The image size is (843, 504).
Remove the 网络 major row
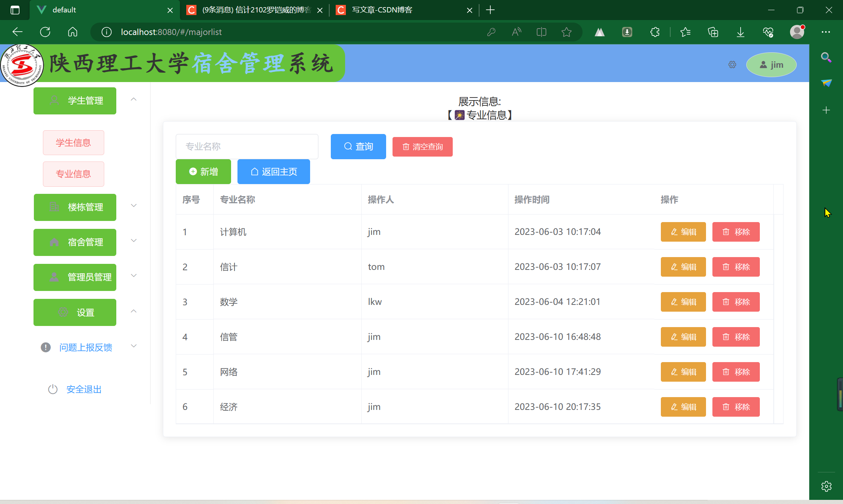(x=736, y=372)
